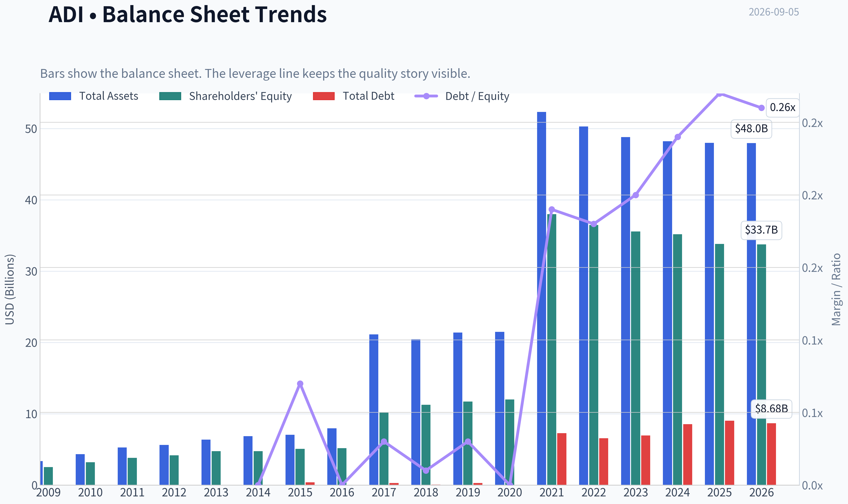
Task: Select the 2021 Total Assets bar
Action: pyautogui.click(x=542, y=298)
